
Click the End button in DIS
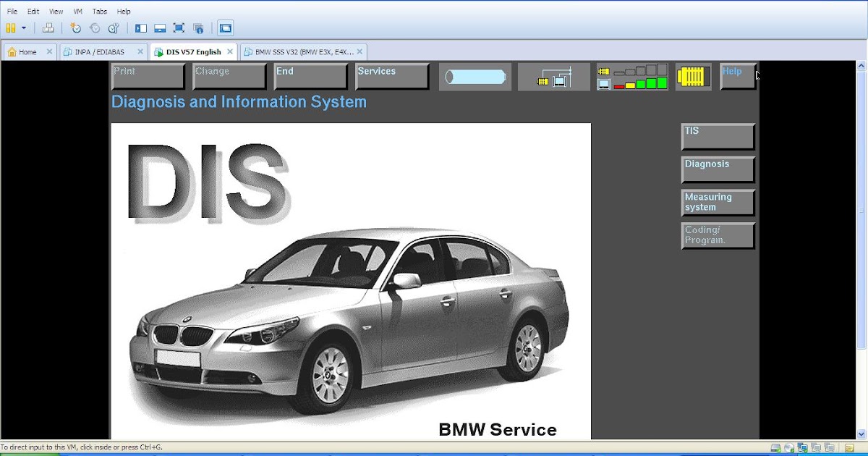click(311, 77)
